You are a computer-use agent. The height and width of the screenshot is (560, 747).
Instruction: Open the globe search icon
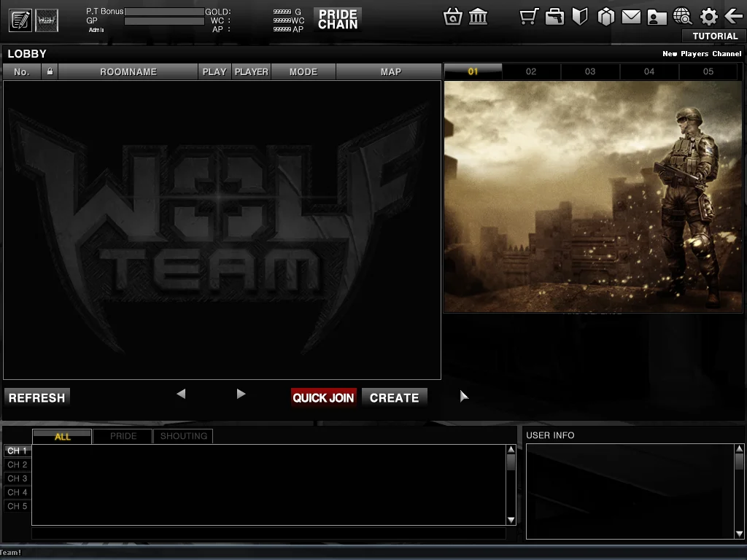pyautogui.click(x=683, y=17)
